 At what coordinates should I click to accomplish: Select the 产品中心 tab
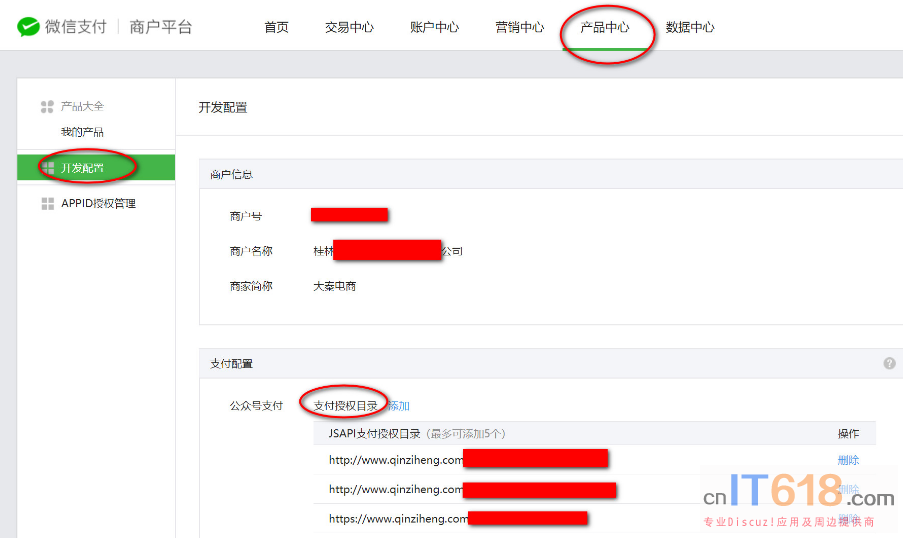[x=605, y=27]
